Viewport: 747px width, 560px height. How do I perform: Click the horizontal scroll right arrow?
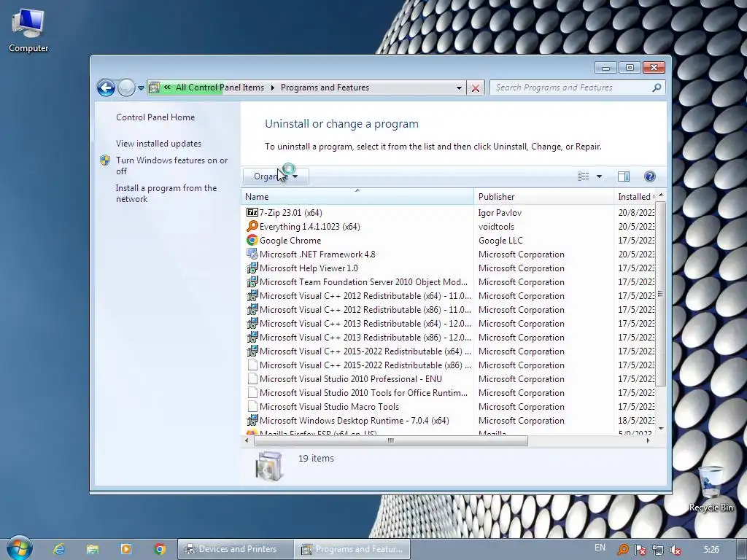click(x=648, y=440)
